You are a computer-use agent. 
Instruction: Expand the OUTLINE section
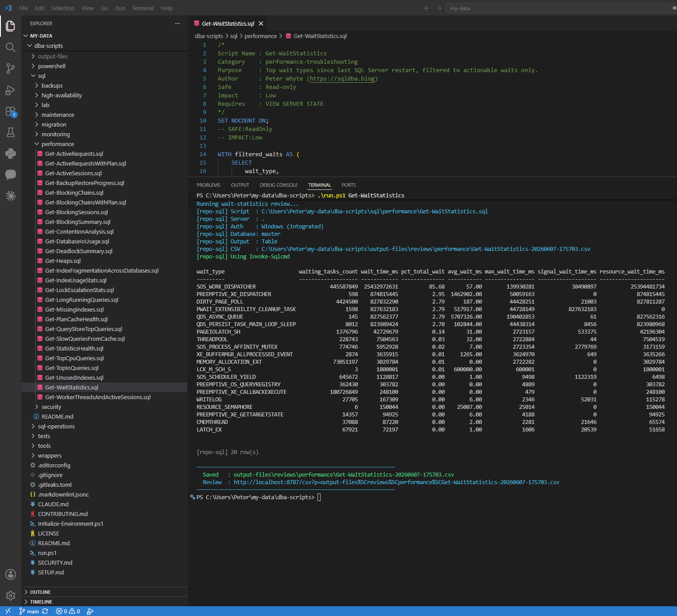40,592
